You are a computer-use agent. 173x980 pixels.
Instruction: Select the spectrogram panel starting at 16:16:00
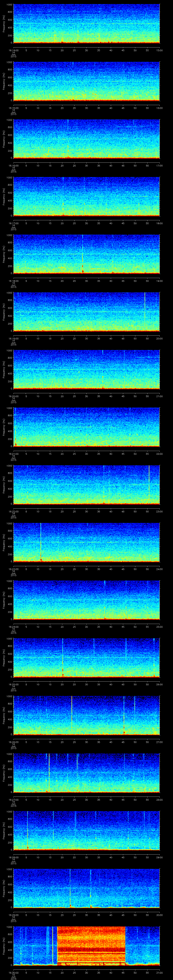tap(87, 139)
